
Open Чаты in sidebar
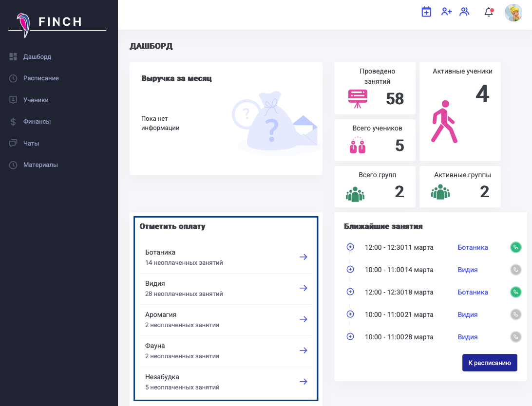point(31,143)
